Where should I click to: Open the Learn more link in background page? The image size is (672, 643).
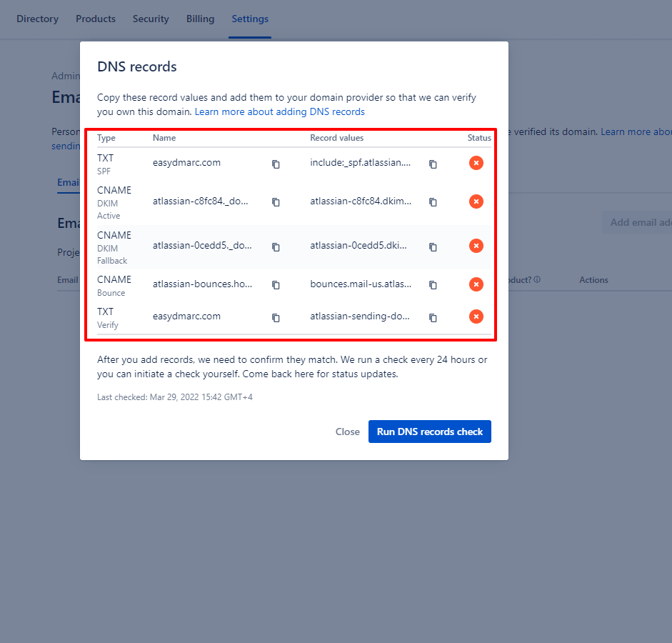tap(636, 131)
